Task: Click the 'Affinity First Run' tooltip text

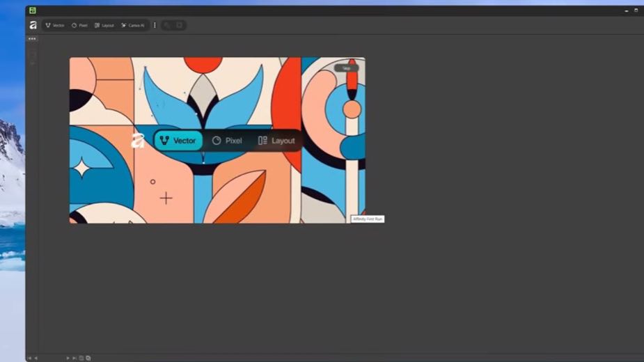Action: tap(368, 219)
